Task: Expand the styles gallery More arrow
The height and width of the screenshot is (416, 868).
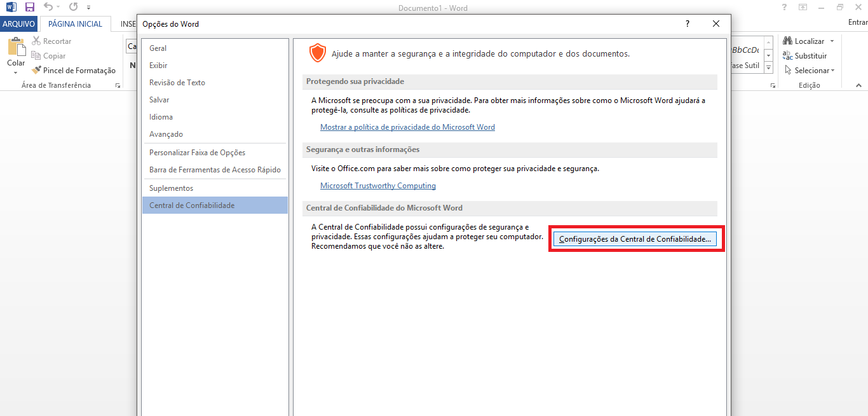Action: pyautogui.click(x=768, y=68)
